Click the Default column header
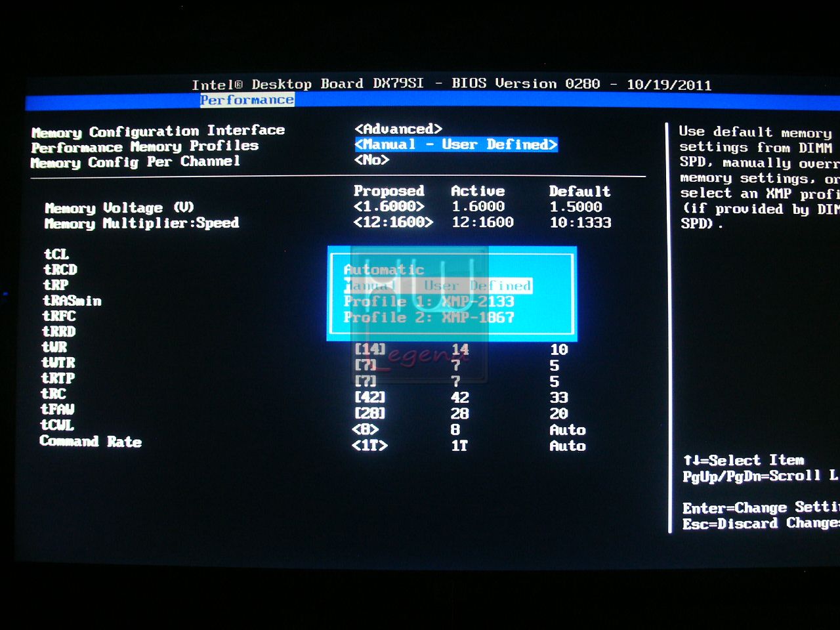This screenshot has height=630, width=840. pyautogui.click(x=580, y=192)
